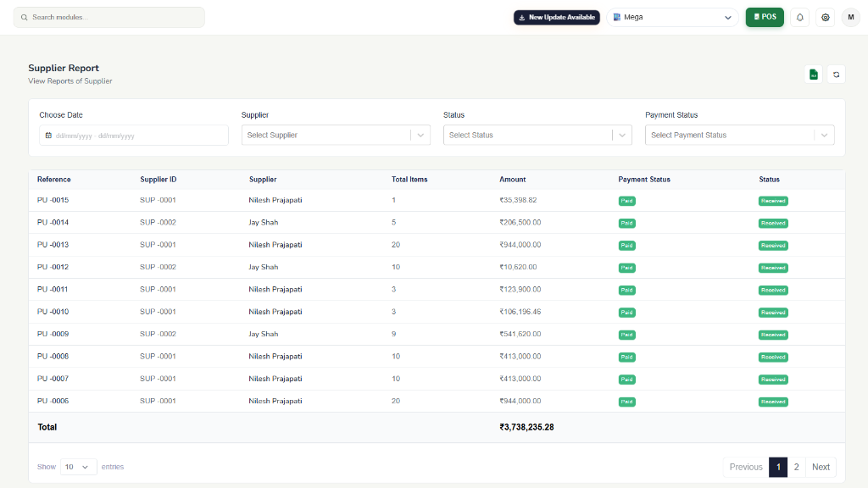Click the New Update Available button
The width and height of the screenshot is (868, 488).
[x=556, y=17]
